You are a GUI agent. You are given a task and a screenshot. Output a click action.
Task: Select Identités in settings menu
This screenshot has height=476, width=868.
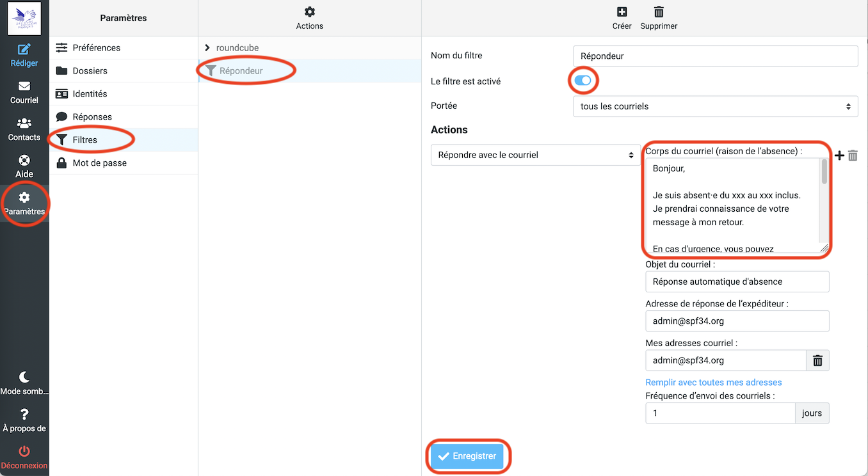click(x=90, y=93)
